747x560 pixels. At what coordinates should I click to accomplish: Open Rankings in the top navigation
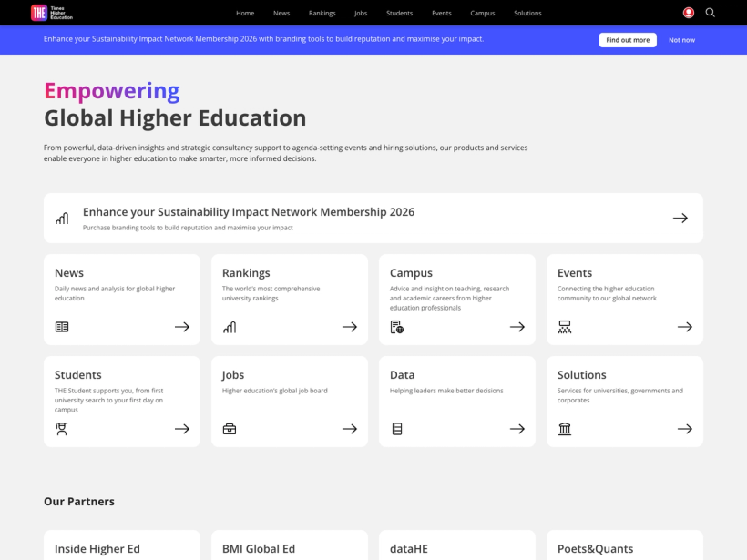(322, 14)
